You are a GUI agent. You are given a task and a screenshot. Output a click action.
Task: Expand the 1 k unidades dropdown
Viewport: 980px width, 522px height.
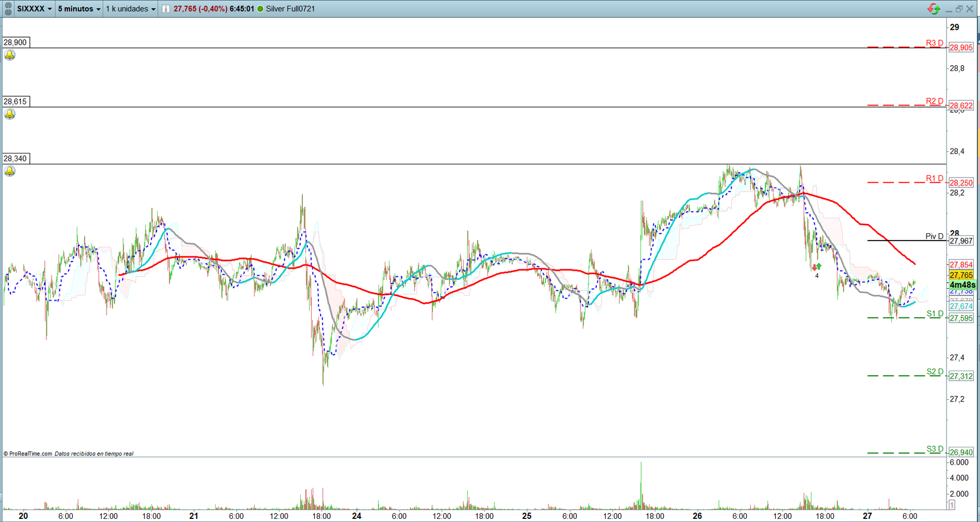pyautogui.click(x=131, y=9)
